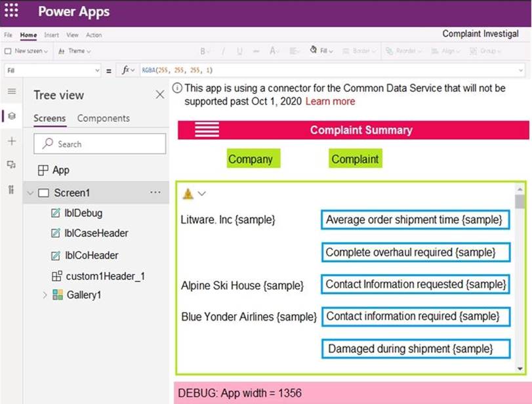The width and height of the screenshot is (532, 404).
Task: Click the warning triangle icon in gallery
Action: point(188,193)
